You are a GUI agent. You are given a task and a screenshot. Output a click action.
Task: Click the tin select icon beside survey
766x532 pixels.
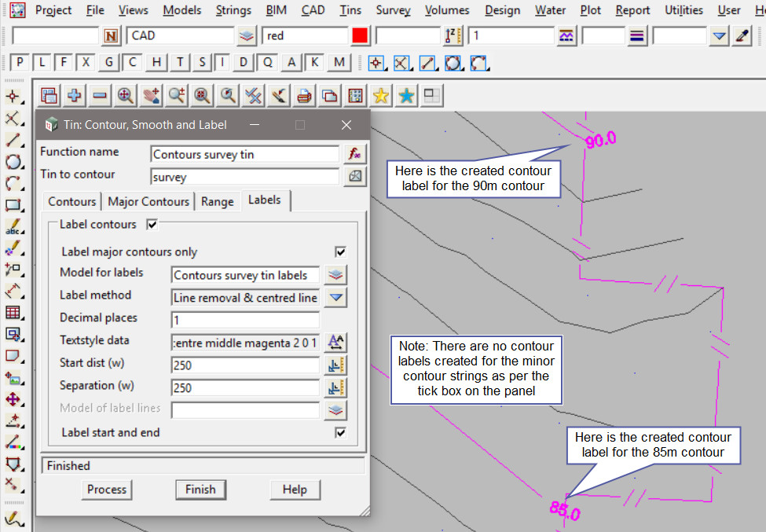[x=355, y=176]
